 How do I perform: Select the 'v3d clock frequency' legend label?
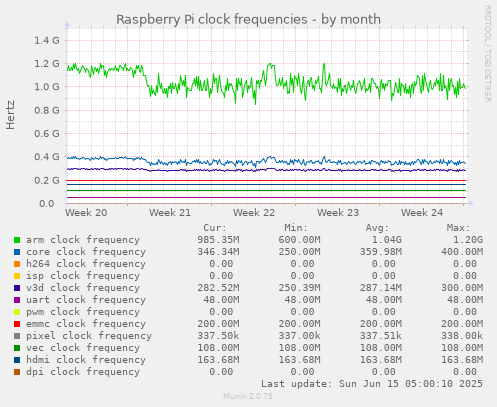click(83, 288)
